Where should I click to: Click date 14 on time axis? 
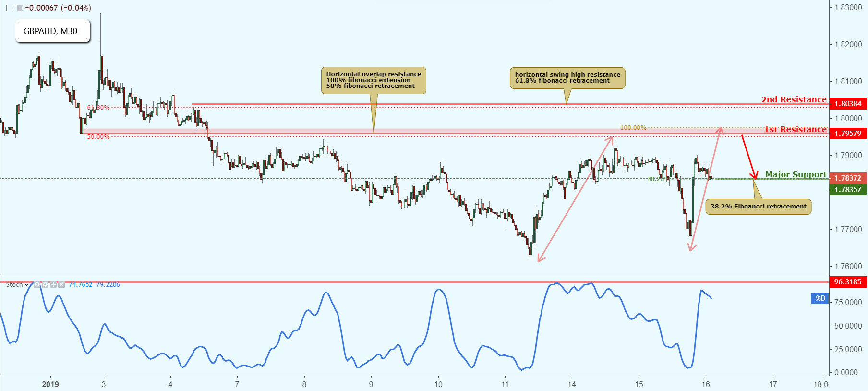(x=572, y=384)
